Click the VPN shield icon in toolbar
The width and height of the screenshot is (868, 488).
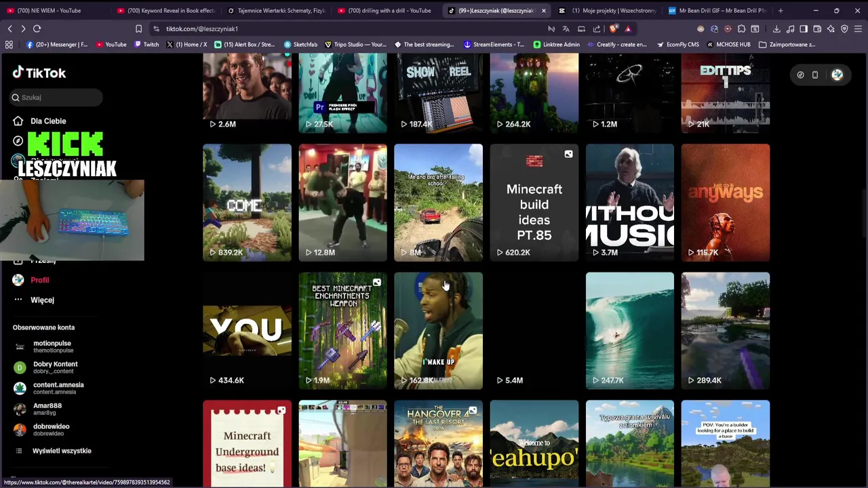[x=844, y=28]
